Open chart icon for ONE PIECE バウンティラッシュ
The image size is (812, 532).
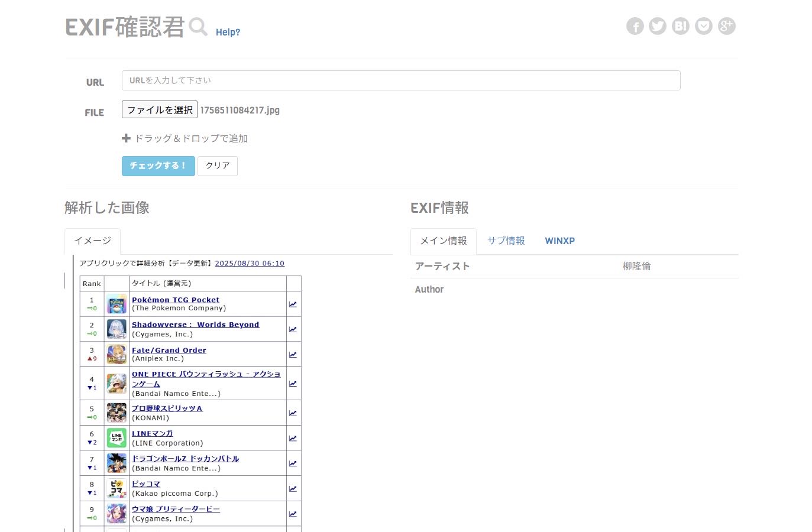pos(293,384)
